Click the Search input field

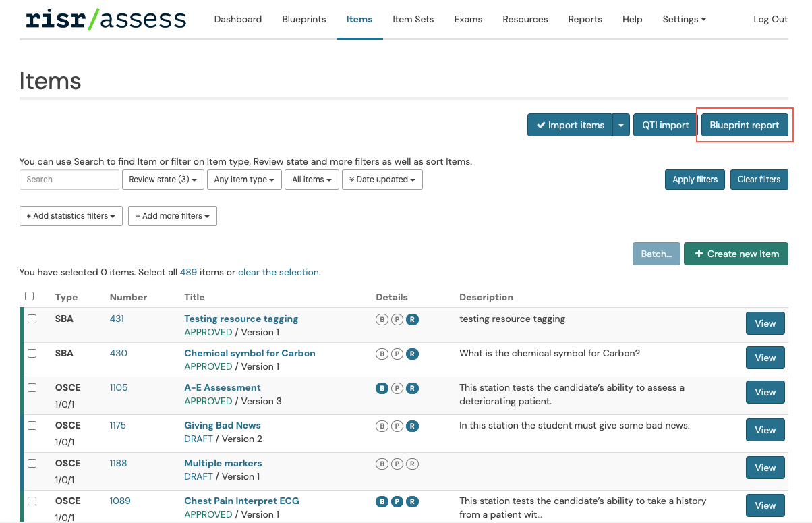coord(69,180)
